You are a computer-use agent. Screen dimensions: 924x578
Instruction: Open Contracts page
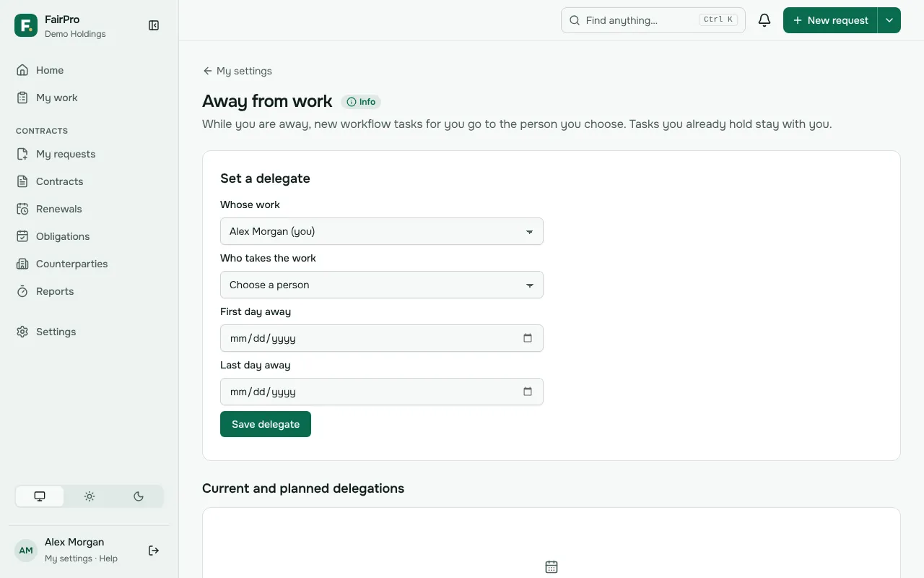90,181
